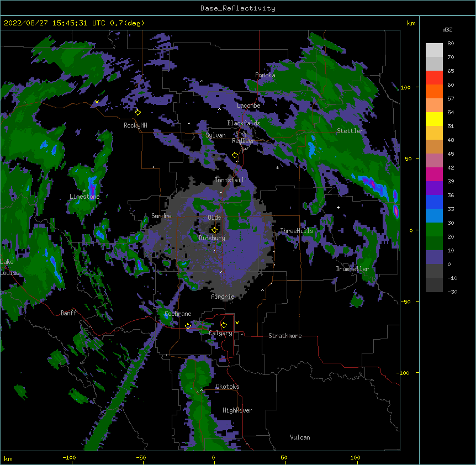Click the Ponoka city label
The width and height of the screenshot is (476, 465).
[x=265, y=75]
